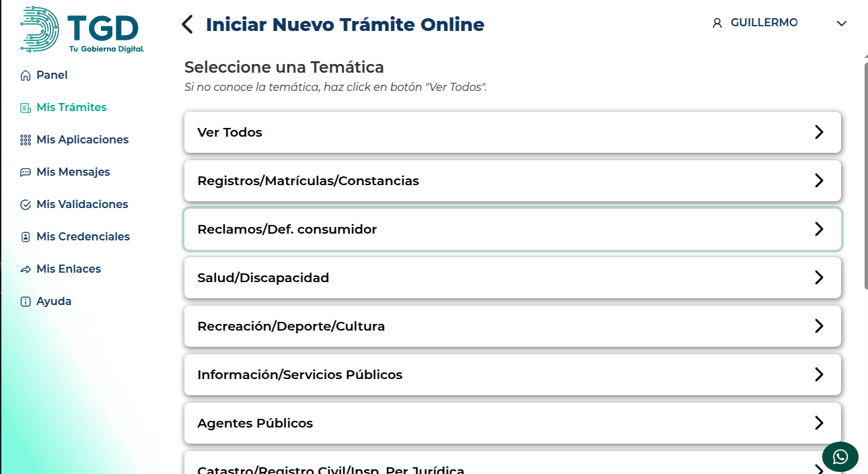Screen dimensions: 868x474
Task: Click the Mis Trámites document icon
Action: click(26, 108)
